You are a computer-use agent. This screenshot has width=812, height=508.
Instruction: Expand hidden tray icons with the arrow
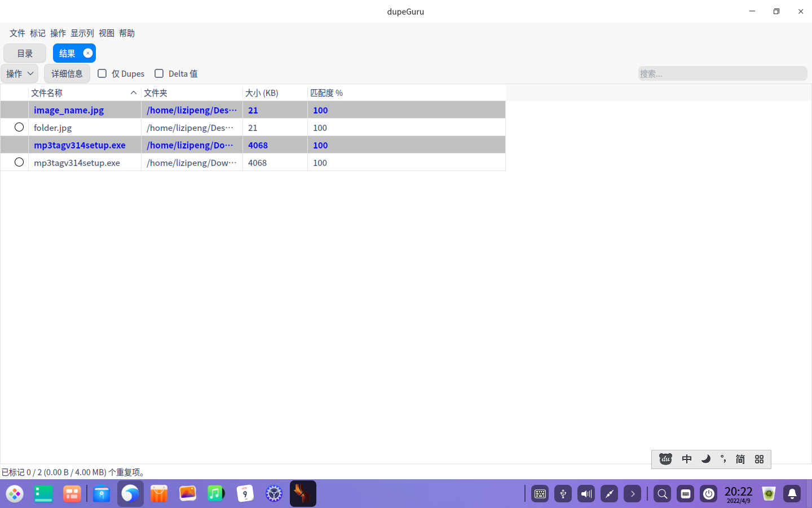pos(633,494)
